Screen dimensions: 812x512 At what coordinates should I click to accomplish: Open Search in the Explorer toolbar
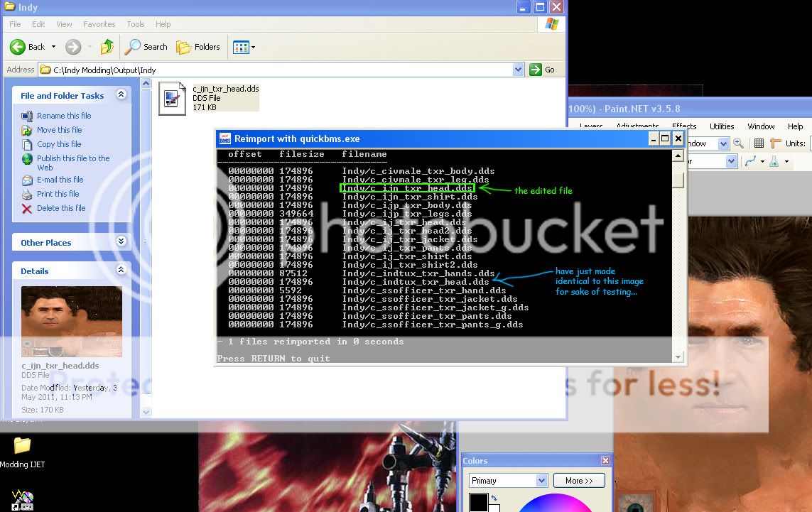coord(146,47)
